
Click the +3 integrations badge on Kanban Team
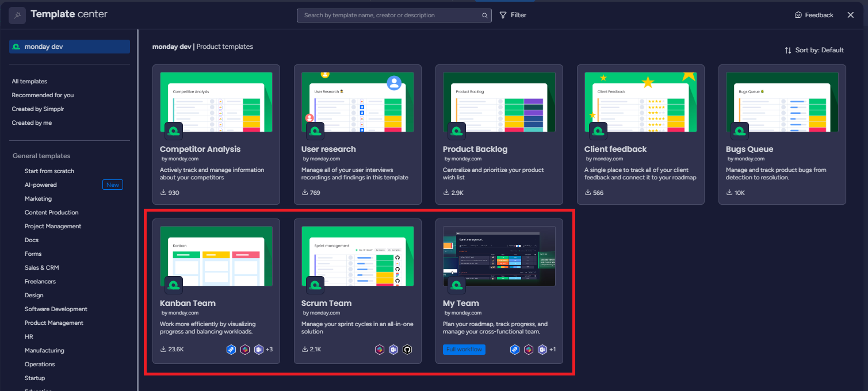(269, 350)
